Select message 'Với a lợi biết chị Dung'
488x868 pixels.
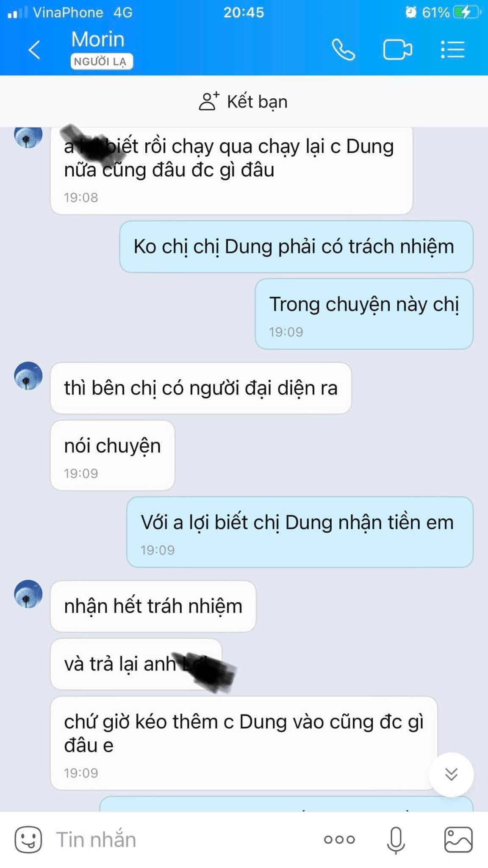pos(299,532)
